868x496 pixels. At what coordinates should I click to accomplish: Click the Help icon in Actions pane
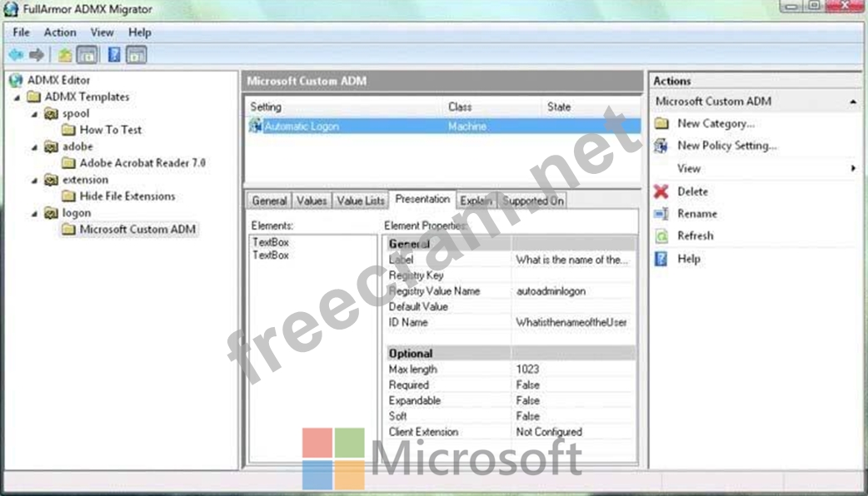[x=661, y=259]
